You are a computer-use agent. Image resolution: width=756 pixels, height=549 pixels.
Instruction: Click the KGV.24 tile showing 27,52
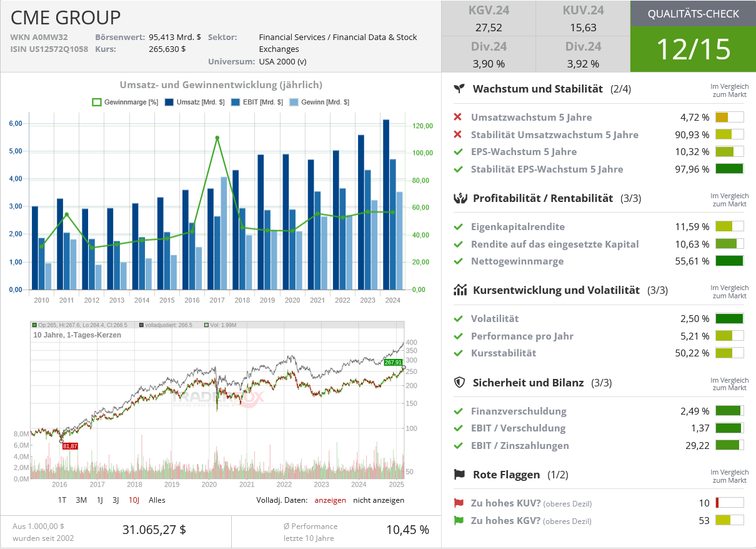pos(489,19)
